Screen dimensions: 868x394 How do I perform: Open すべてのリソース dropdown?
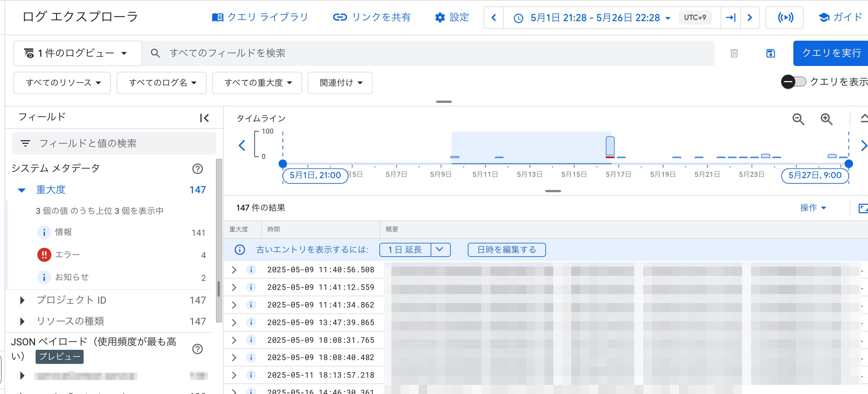(62, 83)
